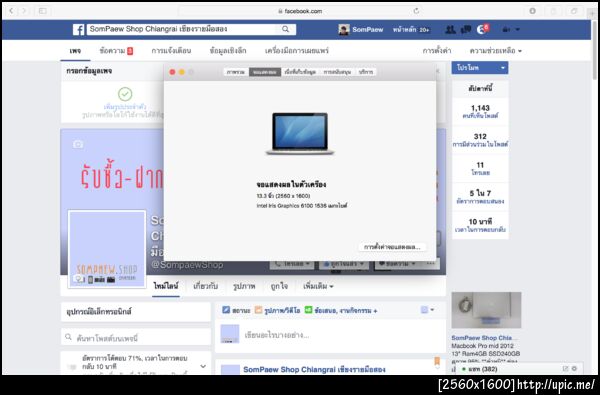Choose the 'สถานะ' status composer option

point(236,310)
